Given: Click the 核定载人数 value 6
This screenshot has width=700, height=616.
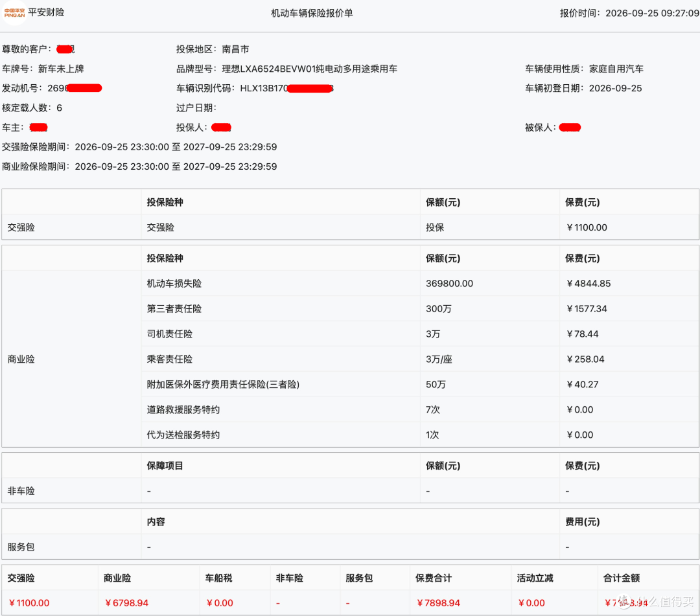Looking at the screenshot, I should (60, 108).
